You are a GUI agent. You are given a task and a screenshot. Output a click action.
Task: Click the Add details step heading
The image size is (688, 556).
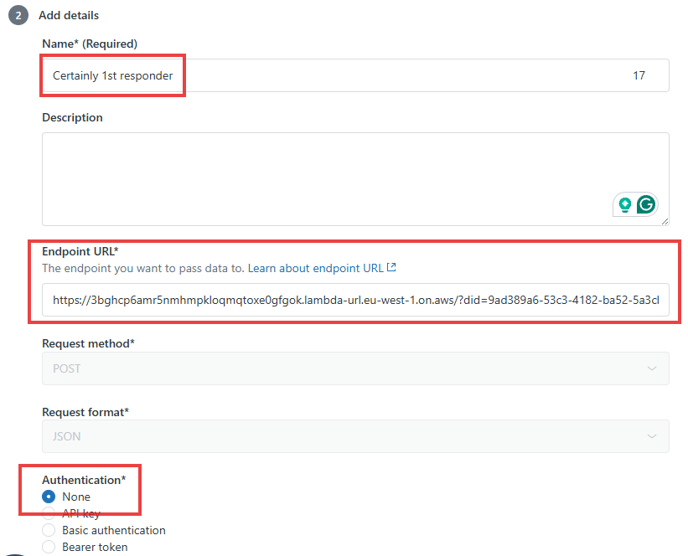tap(68, 15)
